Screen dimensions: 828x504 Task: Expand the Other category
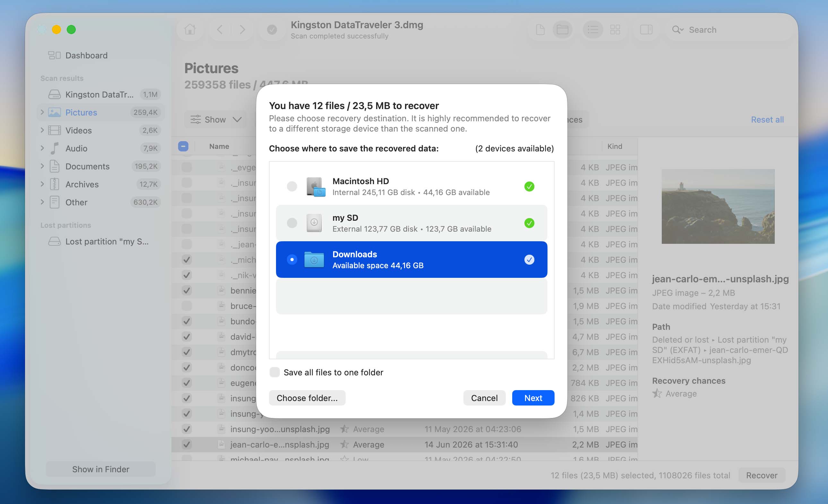pos(42,202)
